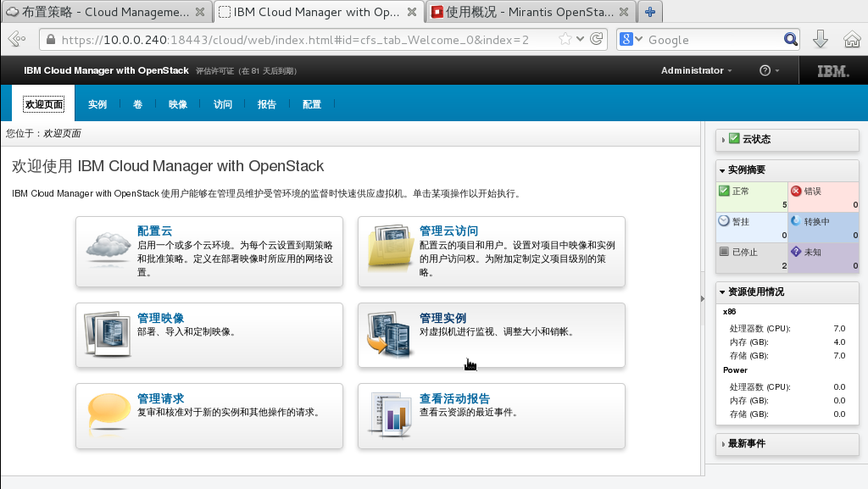
Task: Switch to the 访问 tab
Action: (223, 104)
